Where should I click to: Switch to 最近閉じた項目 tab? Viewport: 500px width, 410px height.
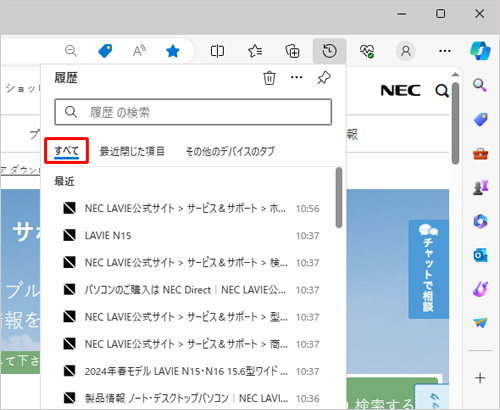point(132,151)
